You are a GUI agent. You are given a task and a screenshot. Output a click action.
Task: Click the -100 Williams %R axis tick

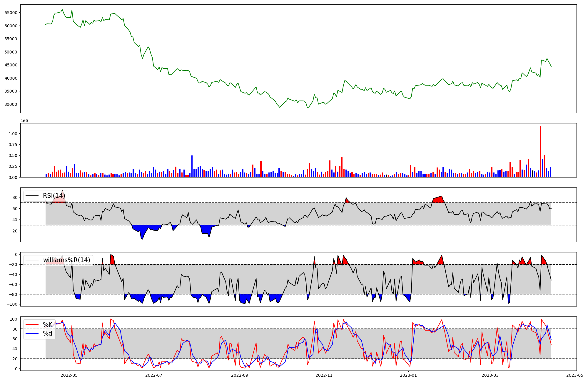pyautogui.click(x=12, y=304)
